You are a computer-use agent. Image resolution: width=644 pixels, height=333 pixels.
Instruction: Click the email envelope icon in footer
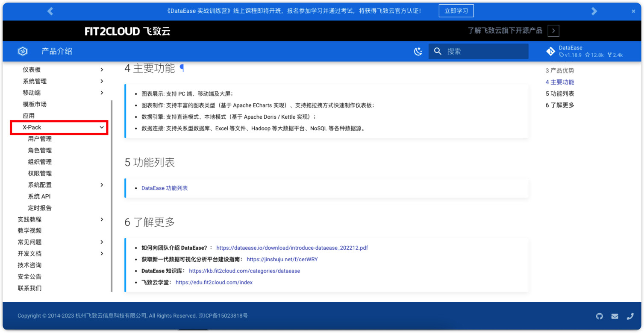[x=615, y=316]
